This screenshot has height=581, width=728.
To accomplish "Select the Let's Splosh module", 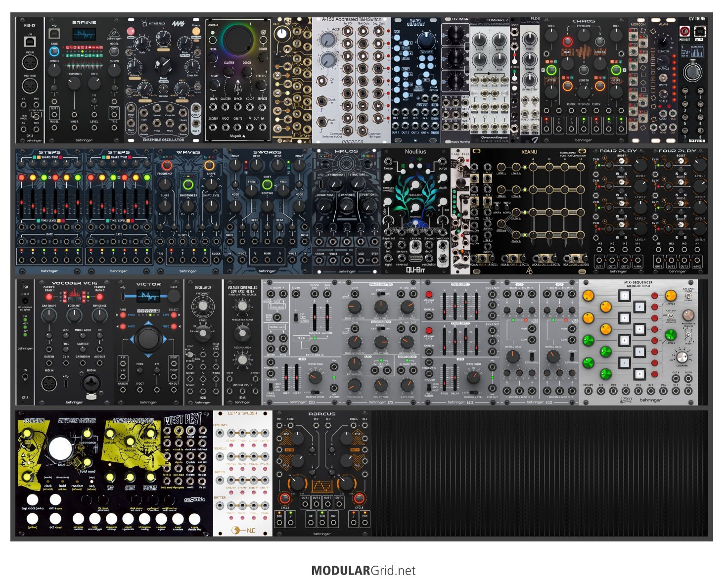I will (x=243, y=473).
